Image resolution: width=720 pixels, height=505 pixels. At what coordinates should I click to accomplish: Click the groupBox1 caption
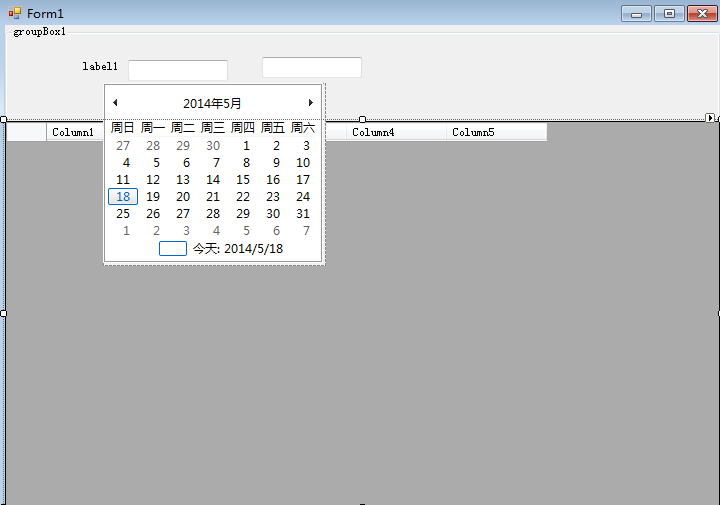click(x=39, y=32)
